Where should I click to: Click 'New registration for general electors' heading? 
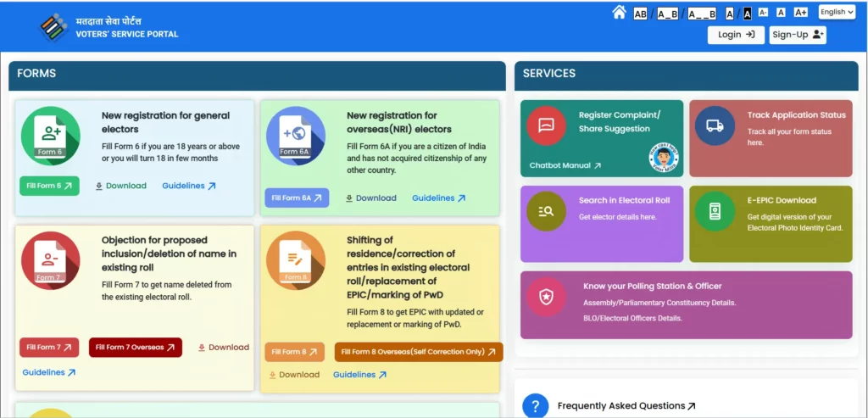(165, 122)
